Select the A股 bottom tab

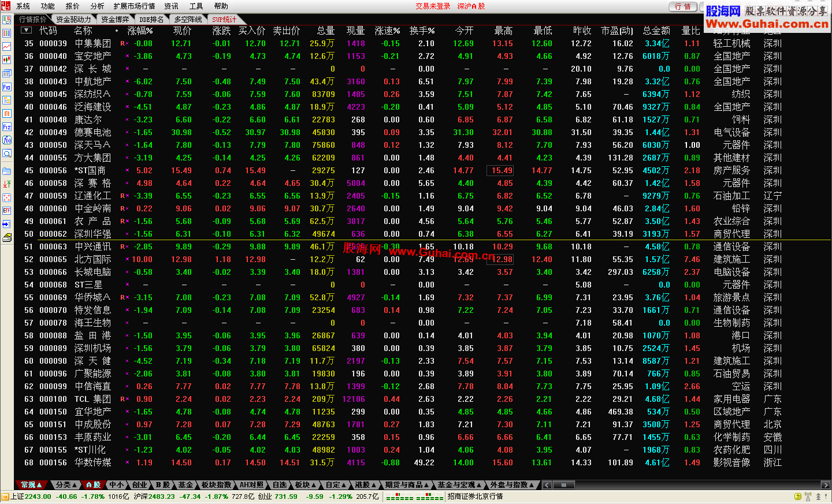[x=93, y=485]
